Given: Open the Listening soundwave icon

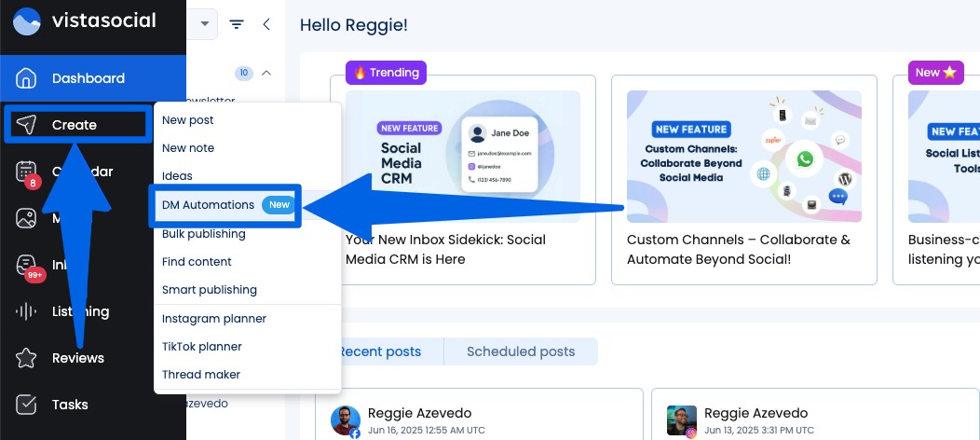Looking at the screenshot, I should [x=27, y=311].
